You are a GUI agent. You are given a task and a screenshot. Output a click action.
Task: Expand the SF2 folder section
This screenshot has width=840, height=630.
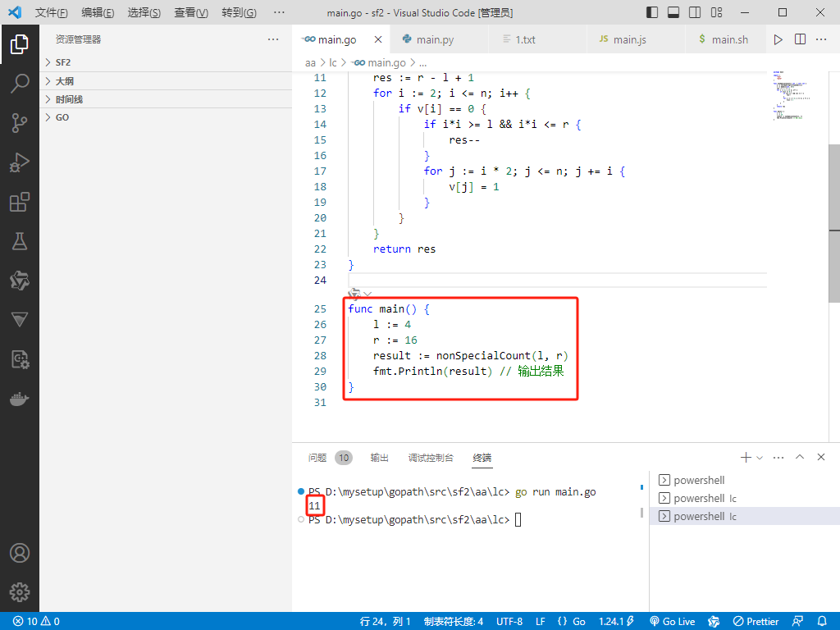(166, 62)
